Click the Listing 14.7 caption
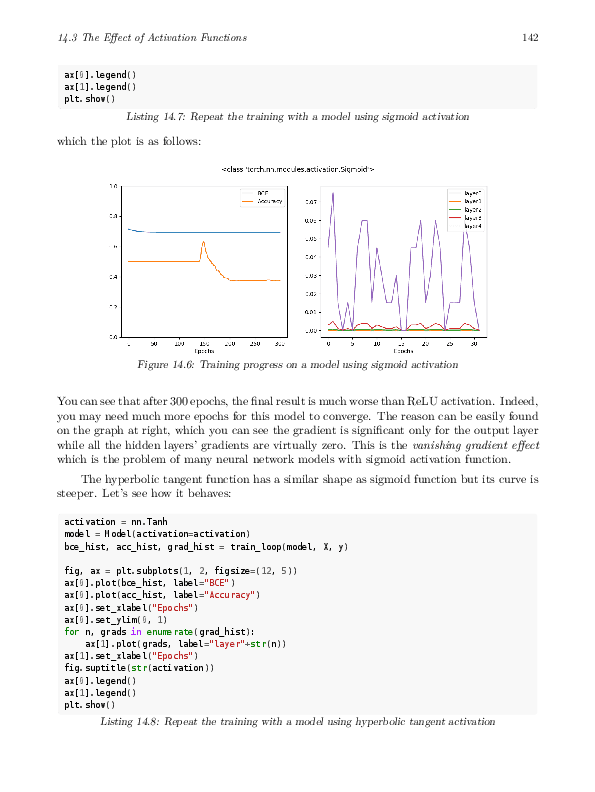 tap(298, 117)
